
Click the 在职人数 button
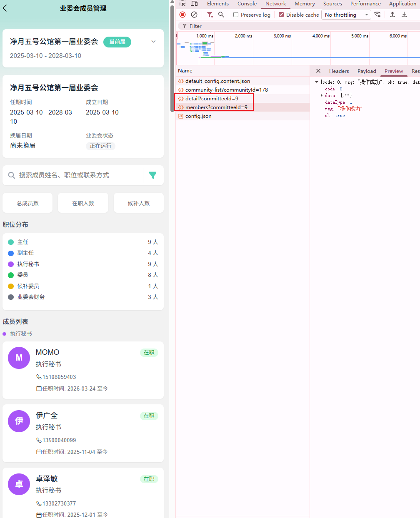coord(83,202)
